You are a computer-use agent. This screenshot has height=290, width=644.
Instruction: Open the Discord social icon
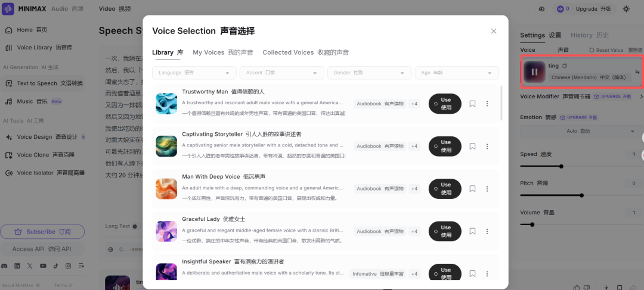click(5, 266)
